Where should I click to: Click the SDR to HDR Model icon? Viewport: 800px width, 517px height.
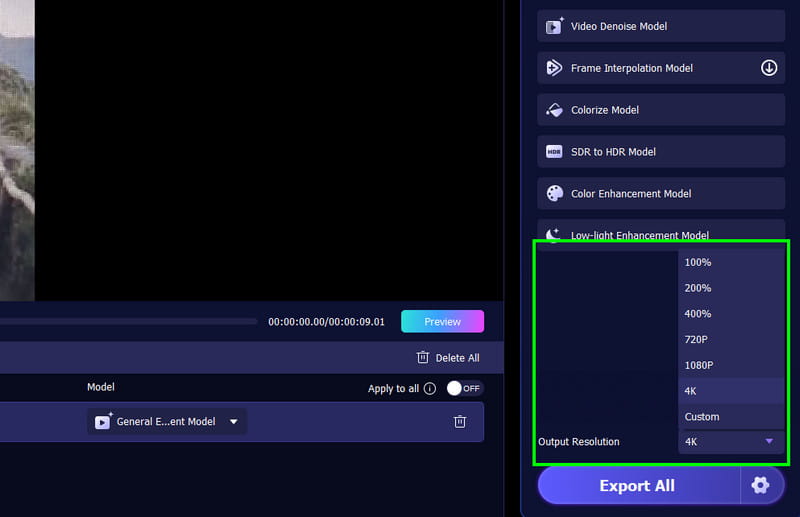coord(554,152)
